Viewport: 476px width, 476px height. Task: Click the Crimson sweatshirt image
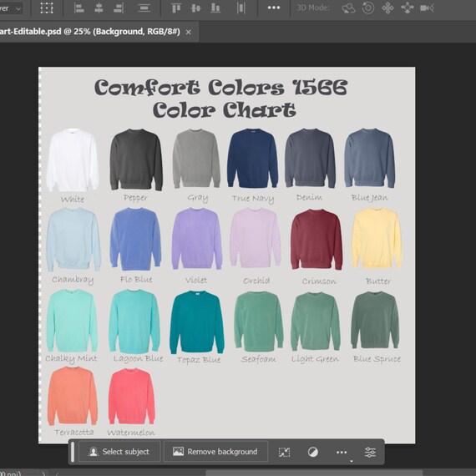pos(316,239)
